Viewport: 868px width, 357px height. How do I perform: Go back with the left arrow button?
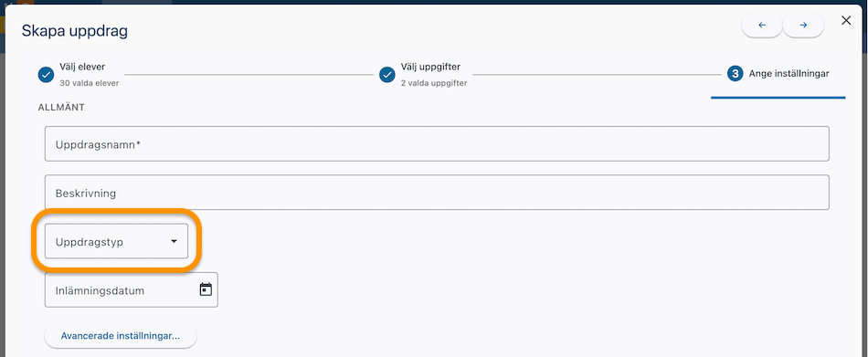tap(762, 26)
